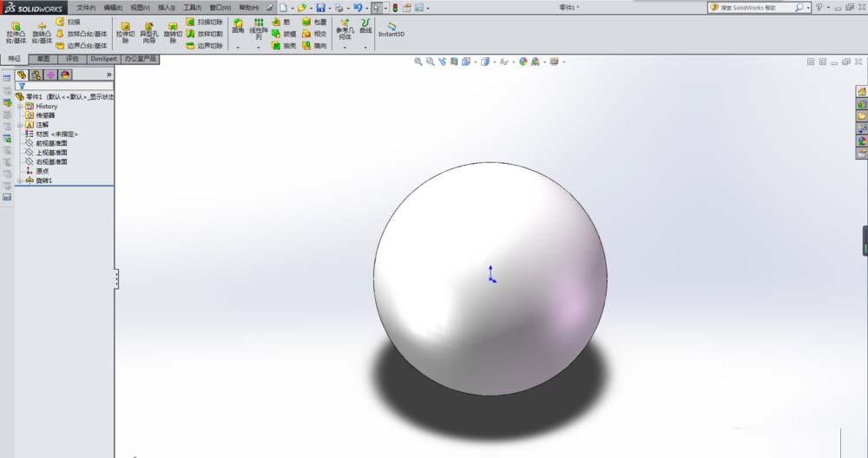The image size is (868, 458).
Task: Click the 拉伸凸台/基体 extrude boss tool
Action: (x=16, y=33)
